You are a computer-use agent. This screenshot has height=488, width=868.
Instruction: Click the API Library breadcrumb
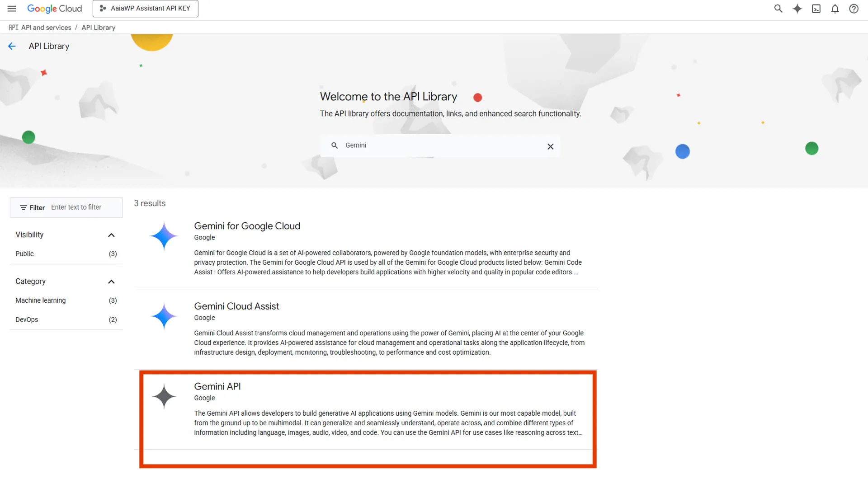[x=99, y=28]
